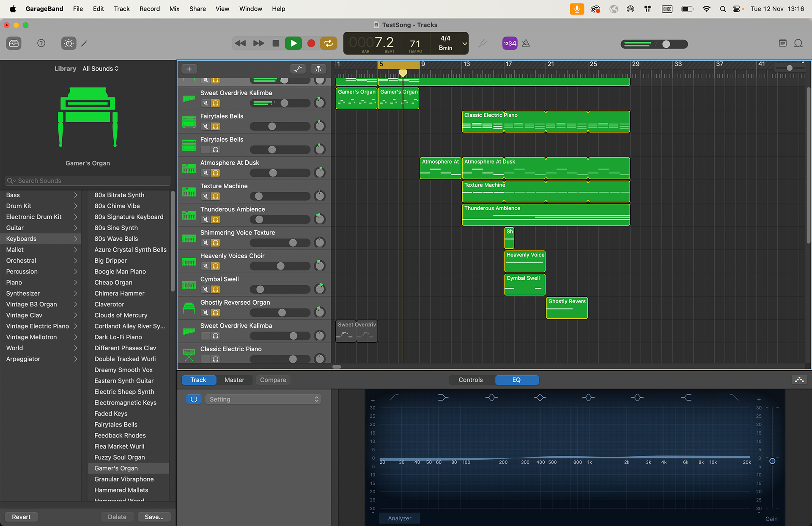Show automation button in track header
Viewport: 812px width, 526px height.
298,69
